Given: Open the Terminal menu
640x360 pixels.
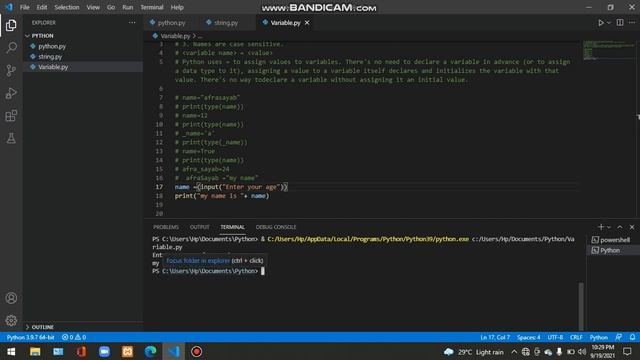Looking at the screenshot, I should click(x=152, y=7).
